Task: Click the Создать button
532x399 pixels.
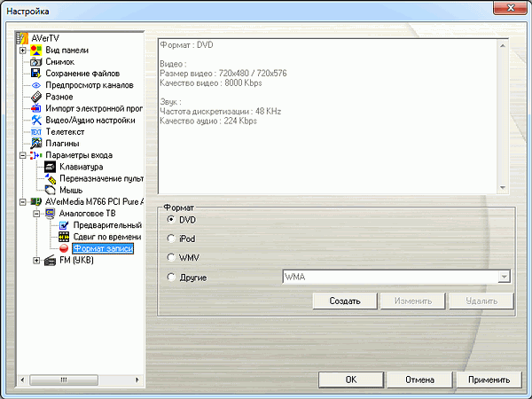Action: click(345, 301)
